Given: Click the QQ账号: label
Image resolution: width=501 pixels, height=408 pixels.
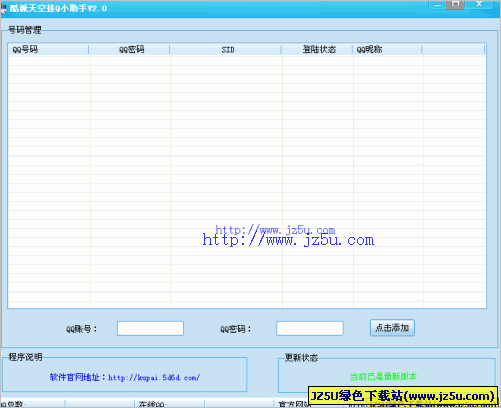Looking at the screenshot, I should (81, 329).
